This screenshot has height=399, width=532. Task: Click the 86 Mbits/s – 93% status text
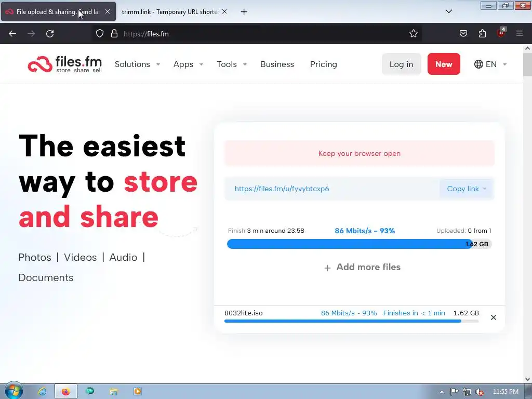coord(365,231)
